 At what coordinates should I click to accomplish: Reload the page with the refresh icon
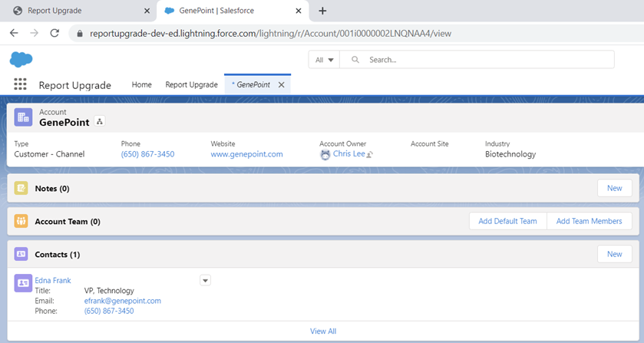[x=54, y=33]
